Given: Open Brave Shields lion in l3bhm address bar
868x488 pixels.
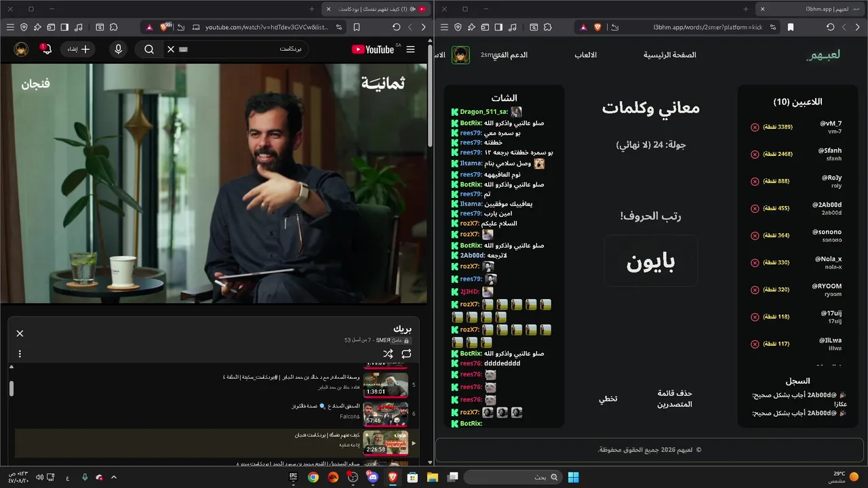Looking at the screenshot, I should coord(597,27).
